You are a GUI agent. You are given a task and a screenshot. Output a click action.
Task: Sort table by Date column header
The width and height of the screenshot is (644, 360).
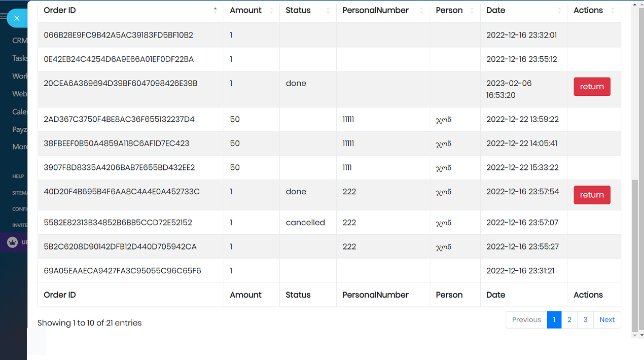[x=496, y=10]
